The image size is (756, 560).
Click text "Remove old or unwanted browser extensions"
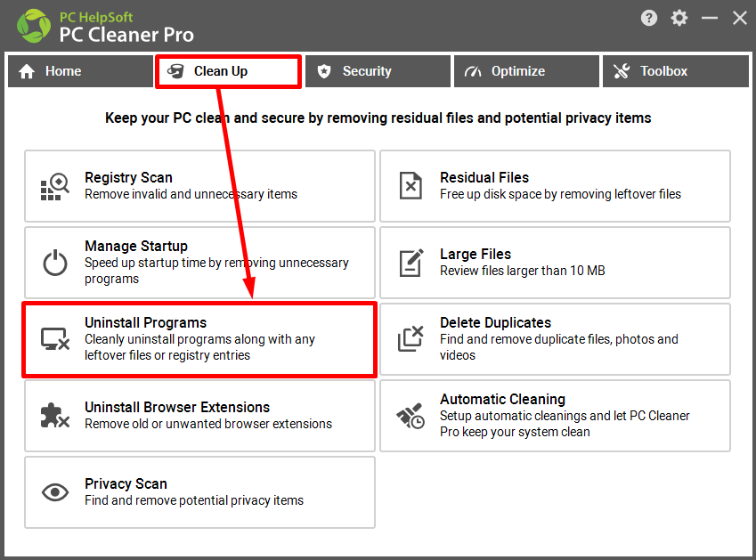(x=208, y=424)
